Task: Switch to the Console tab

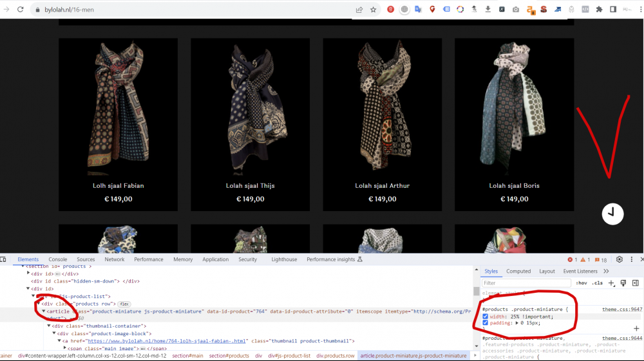Action: point(58,259)
